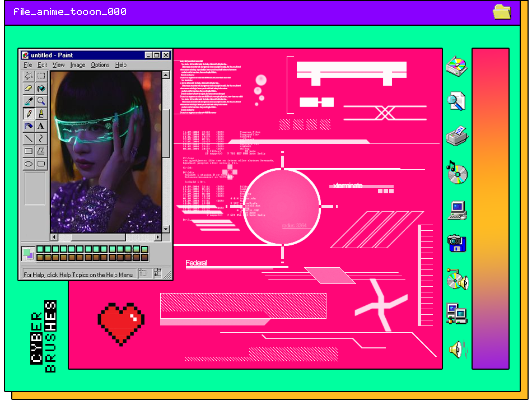Pick the Fill With Color bucket tool
This screenshot has height=405, width=532.
coord(41,89)
